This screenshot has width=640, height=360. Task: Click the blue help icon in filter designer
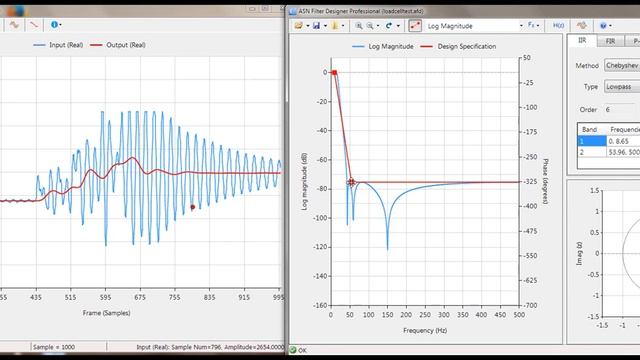pyautogui.click(x=603, y=25)
